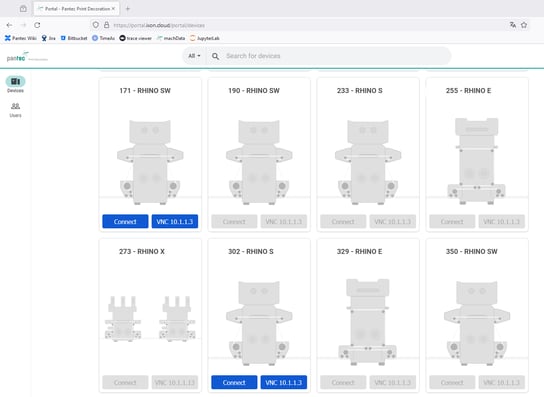This screenshot has height=397, width=544.
Task: Click disabled Connect for 190 - RHINO SW
Action: pos(234,221)
